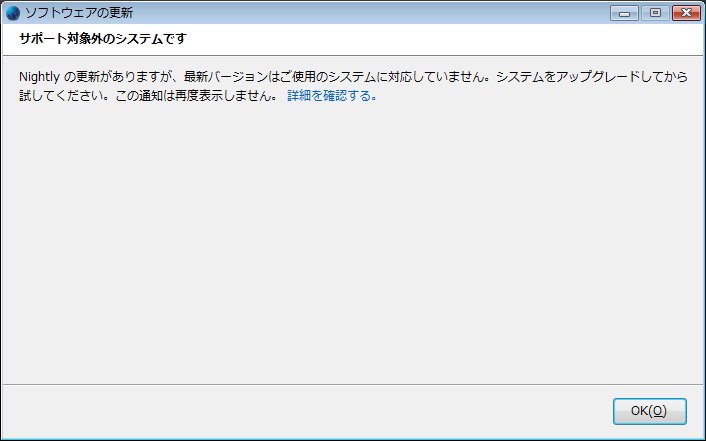Close the dialog with the red X
The image size is (706, 441).
[685, 13]
